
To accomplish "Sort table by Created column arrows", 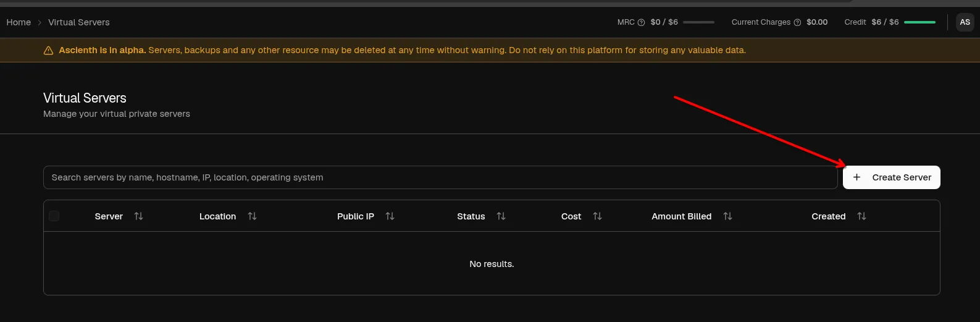I will 861,216.
